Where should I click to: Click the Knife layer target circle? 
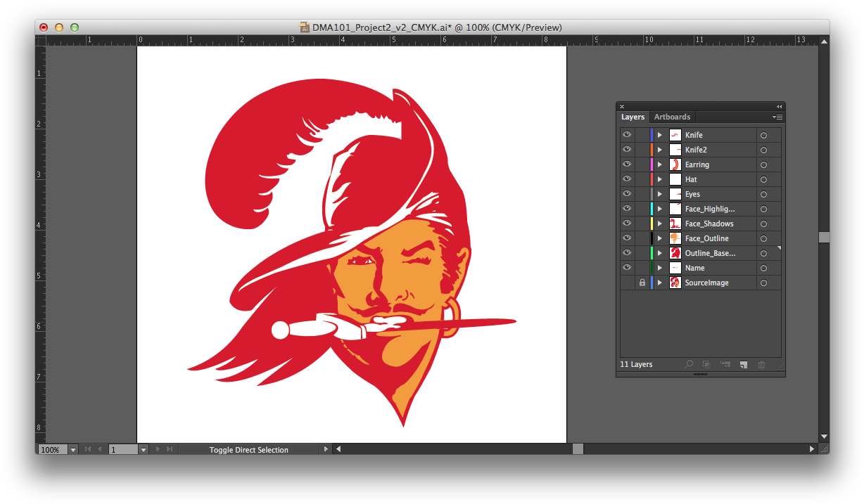tap(763, 135)
